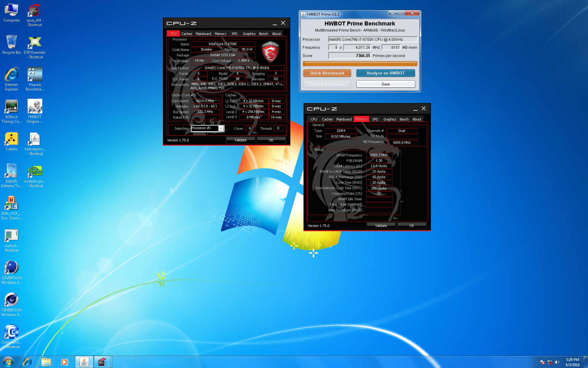Click Analyze on HWBOT button
The width and height of the screenshot is (588, 368).
(386, 73)
